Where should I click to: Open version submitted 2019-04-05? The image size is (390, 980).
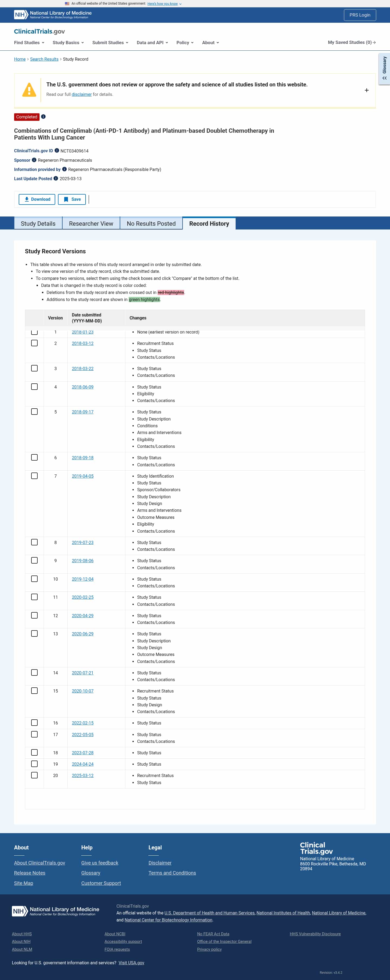83,476
